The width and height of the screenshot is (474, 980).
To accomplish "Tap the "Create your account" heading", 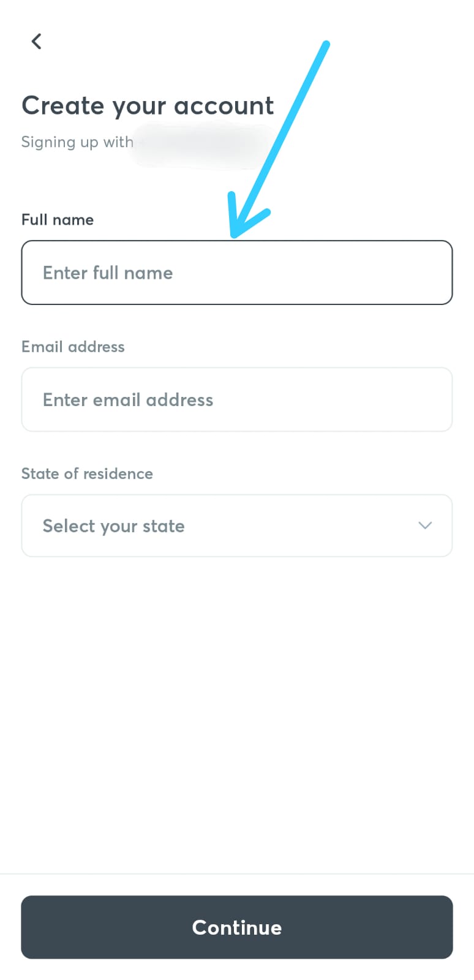I will [x=148, y=106].
